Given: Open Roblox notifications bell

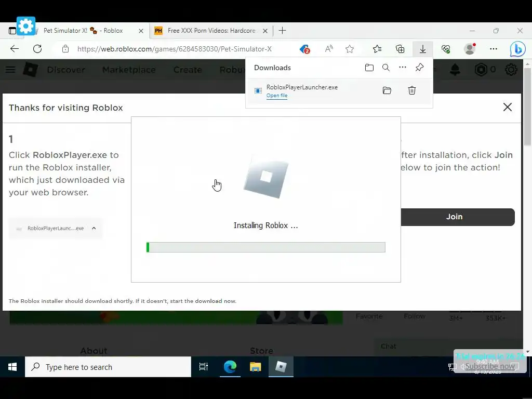Looking at the screenshot, I should point(455,70).
